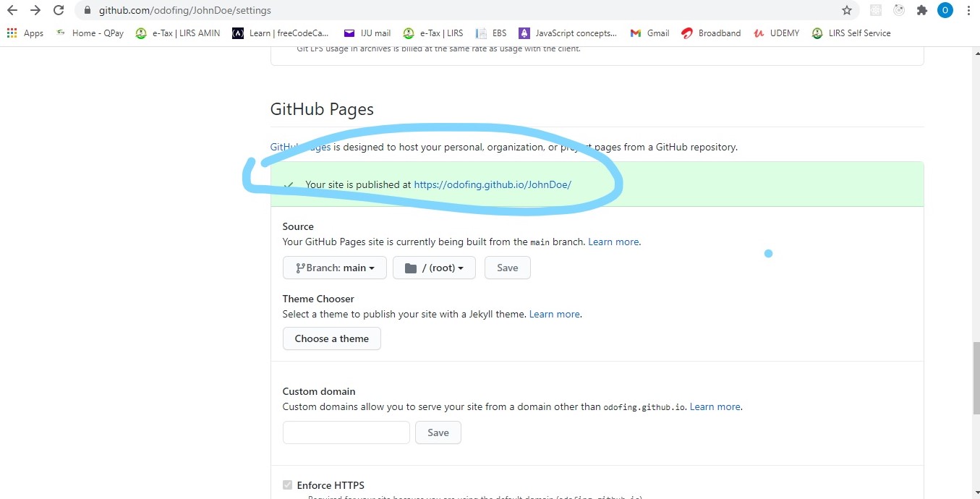Open the Apps grid shortcut

pos(25,33)
